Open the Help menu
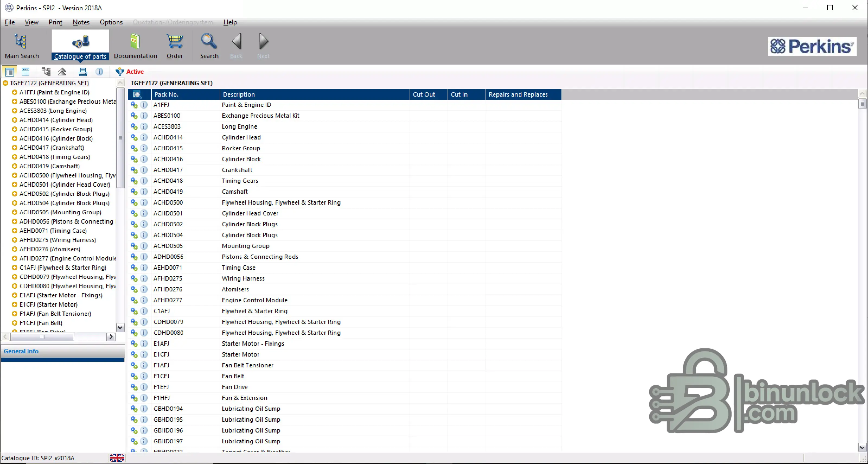The image size is (868, 464). 230,22
